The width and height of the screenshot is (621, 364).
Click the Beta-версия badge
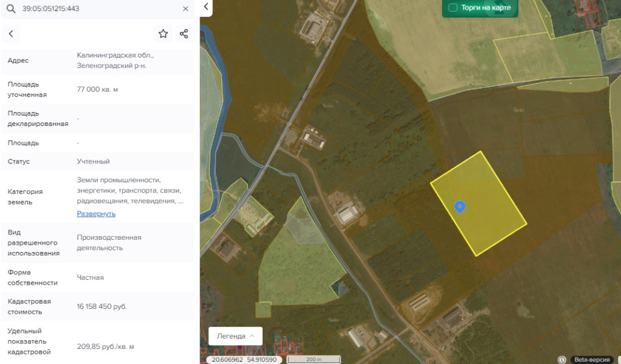pyautogui.click(x=592, y=360)
